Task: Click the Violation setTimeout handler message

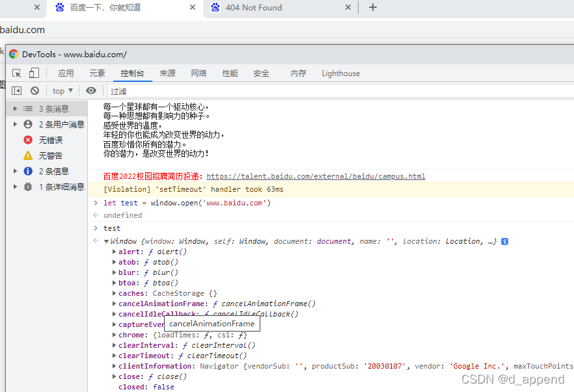Action: pos(193,189)
